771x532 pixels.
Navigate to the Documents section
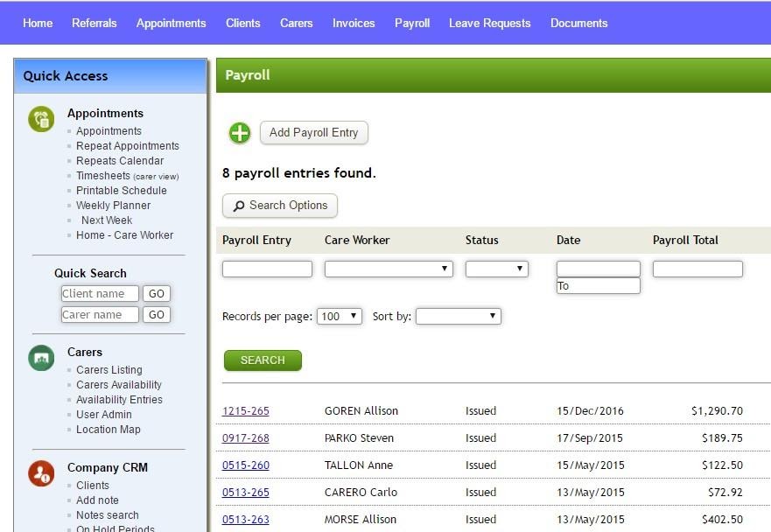point(578,24)
